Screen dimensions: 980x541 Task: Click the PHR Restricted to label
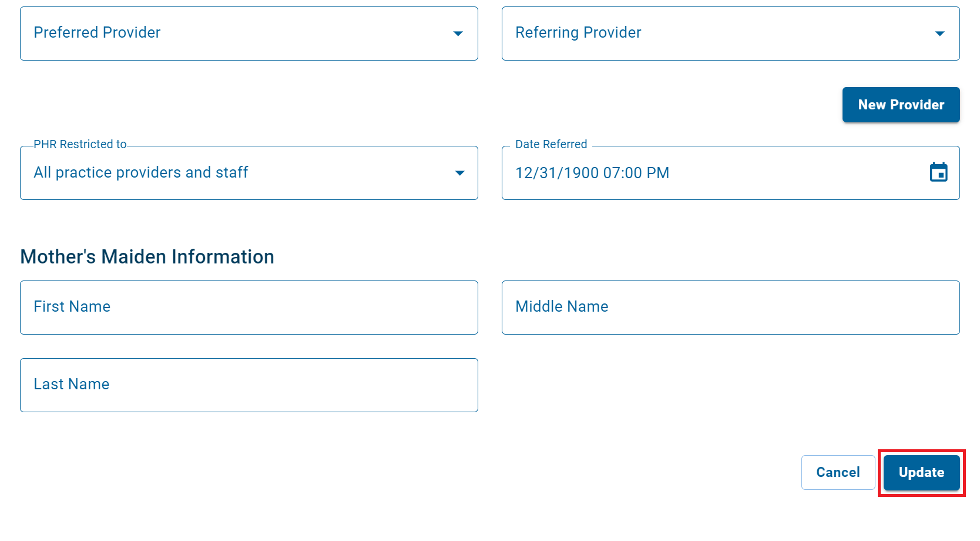79,144
